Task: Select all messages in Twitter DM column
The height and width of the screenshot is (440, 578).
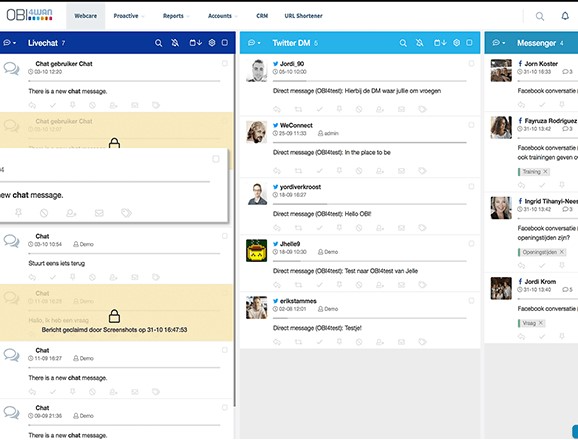Action: tap(469, 43)
